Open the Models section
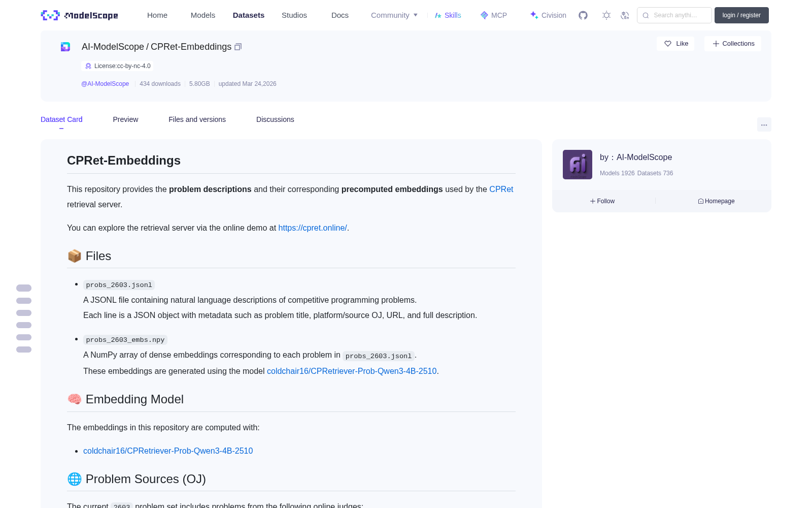Image resolution: width=812 pixels, height=508 pixels. (x=203, y=15)
